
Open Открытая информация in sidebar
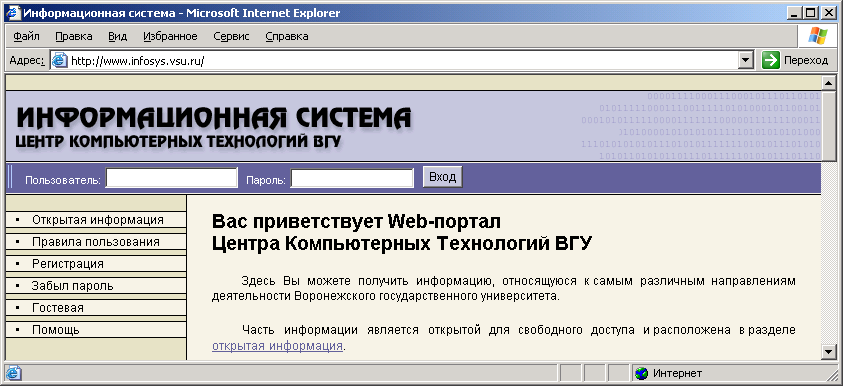click(96, 220)
